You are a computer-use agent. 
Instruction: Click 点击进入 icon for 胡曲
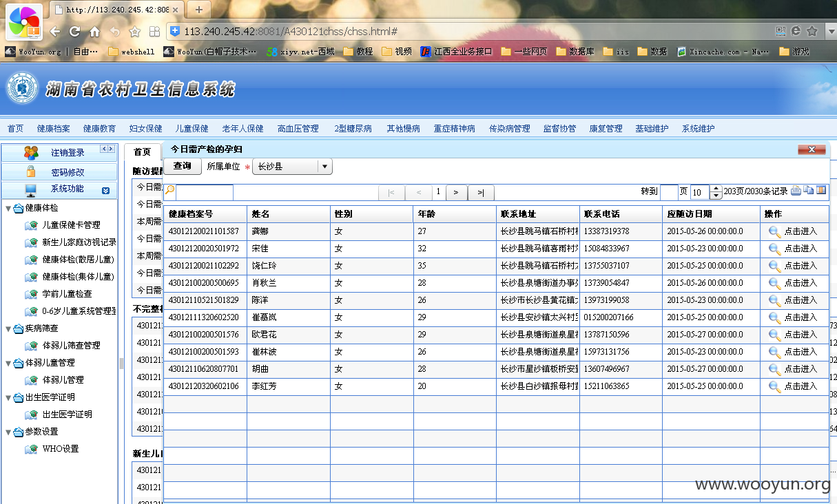[x=775, y=370]
